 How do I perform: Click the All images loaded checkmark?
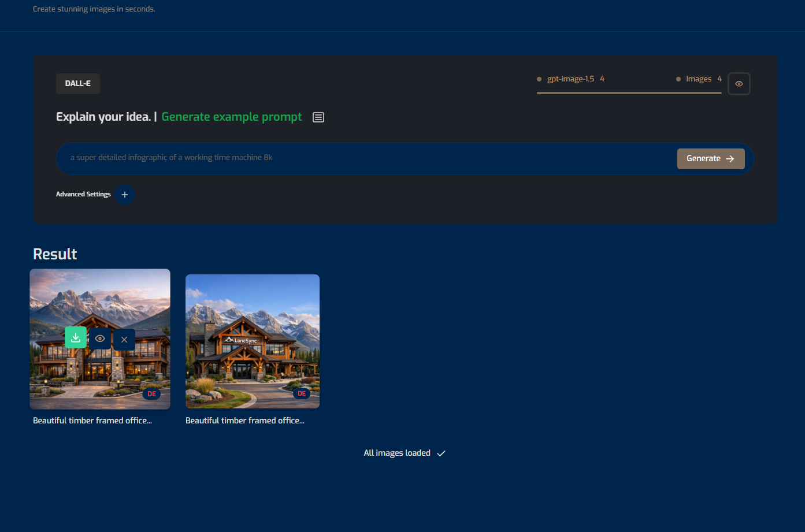[442, 453]
